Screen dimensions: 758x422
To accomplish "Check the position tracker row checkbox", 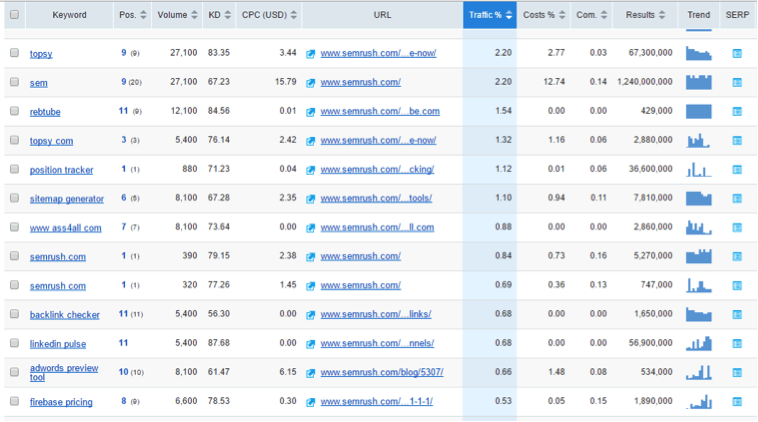I will pos(15,169).
